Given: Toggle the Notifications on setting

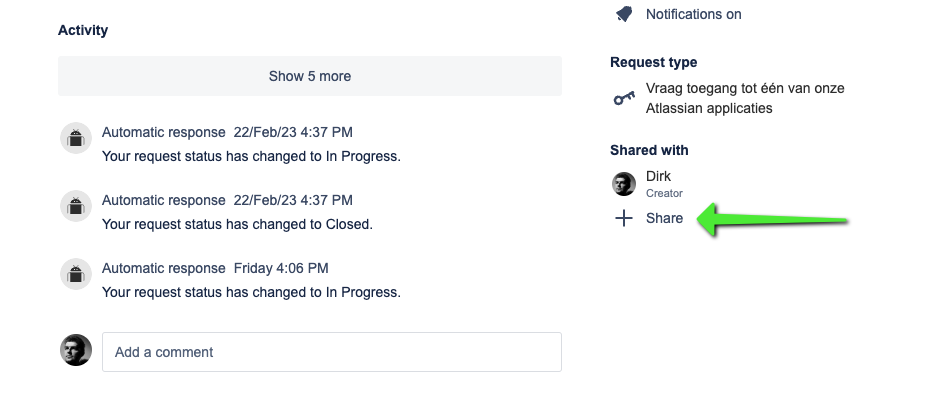Looking at the screenshot, I should click(x=693, y=14).
